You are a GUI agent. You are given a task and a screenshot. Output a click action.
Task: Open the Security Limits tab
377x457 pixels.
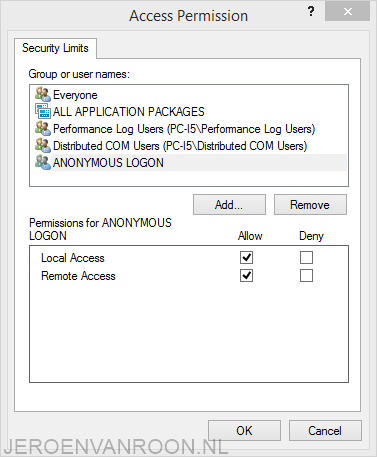point(55,48)
